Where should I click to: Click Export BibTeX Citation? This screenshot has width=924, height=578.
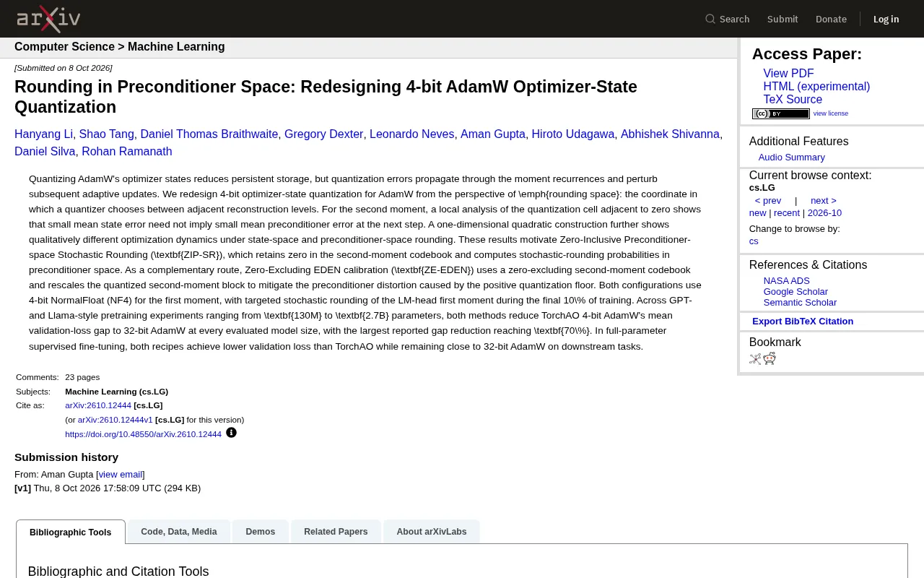coord(803,322)
